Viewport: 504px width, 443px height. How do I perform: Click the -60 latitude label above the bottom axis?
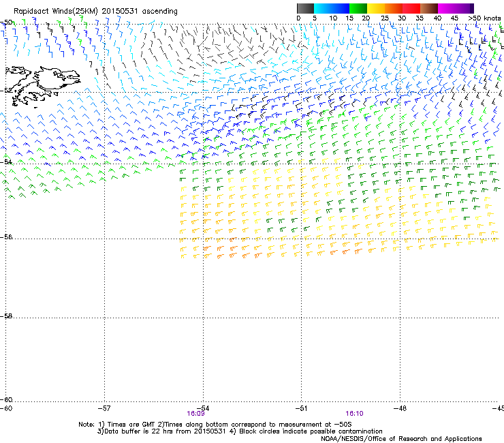tap(6, 399)
